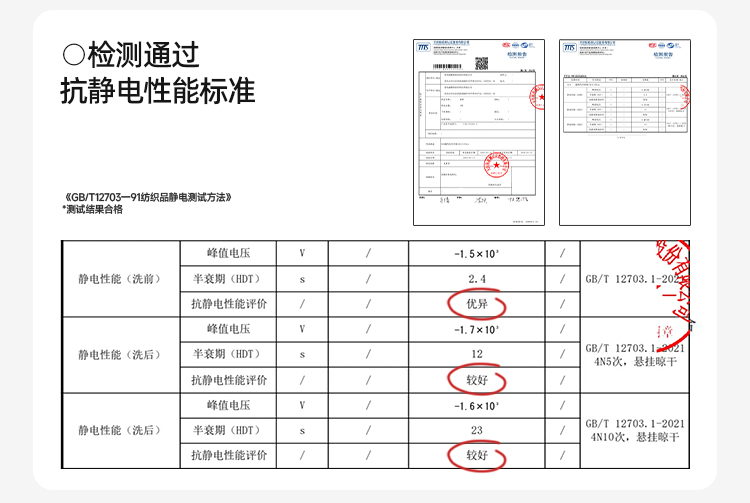
Task: Click the half-life value 2.4
Action: click(477, 279)
